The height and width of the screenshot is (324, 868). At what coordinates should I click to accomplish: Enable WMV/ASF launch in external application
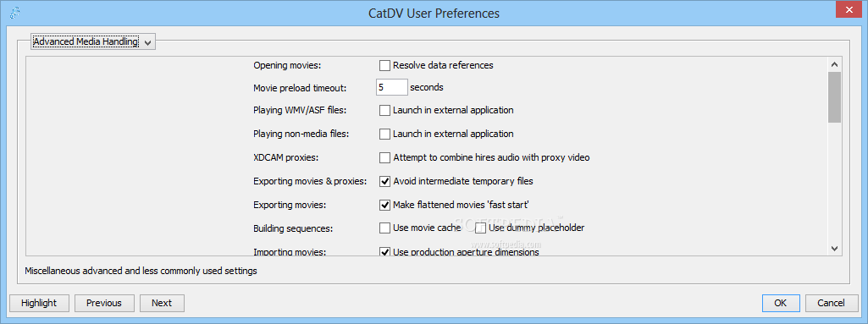(384, 111)
